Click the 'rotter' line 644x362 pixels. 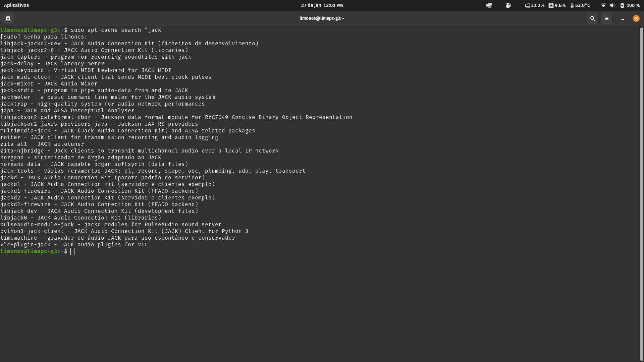click(109, 137)
